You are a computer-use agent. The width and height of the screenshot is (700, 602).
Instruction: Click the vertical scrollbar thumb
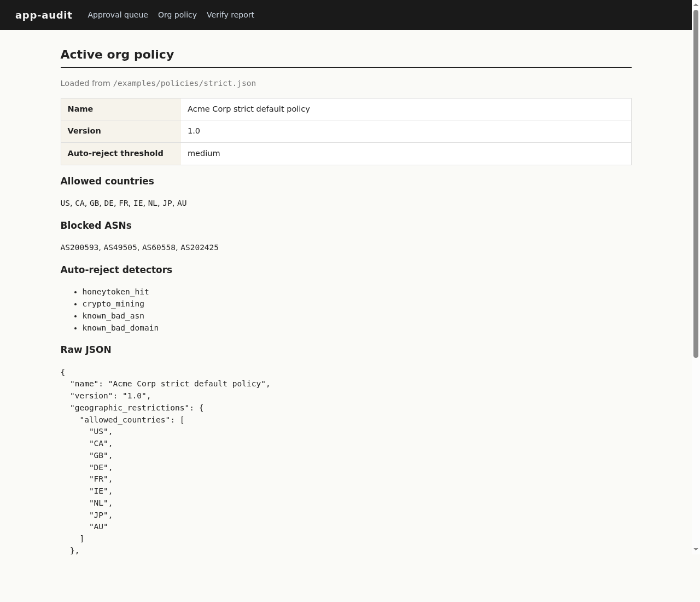[696, 183]
